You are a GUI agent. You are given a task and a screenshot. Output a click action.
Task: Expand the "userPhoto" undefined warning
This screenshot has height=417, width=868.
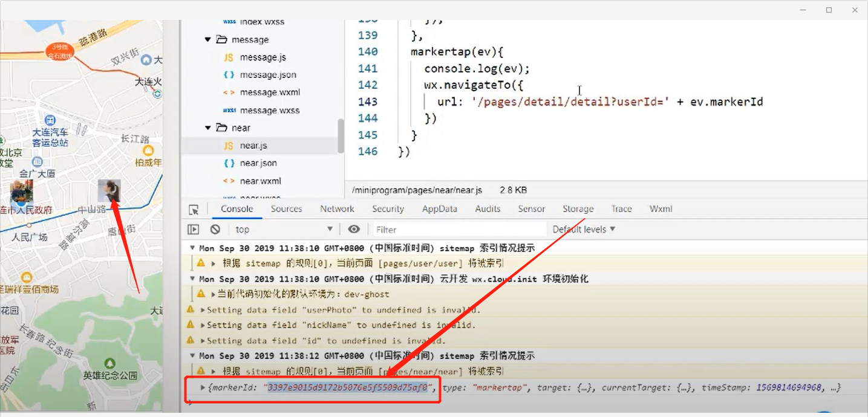pos(203,309)
